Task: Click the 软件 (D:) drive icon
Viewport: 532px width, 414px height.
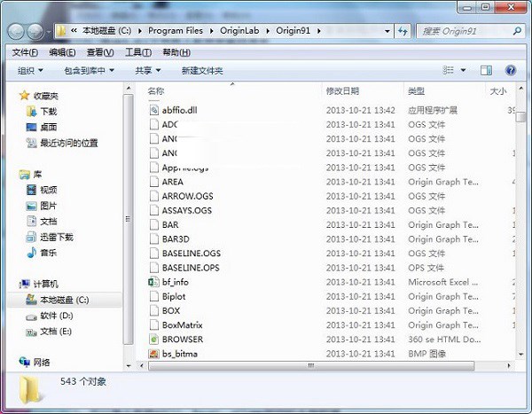Action: pyautogui.click(x=31, y=316)
